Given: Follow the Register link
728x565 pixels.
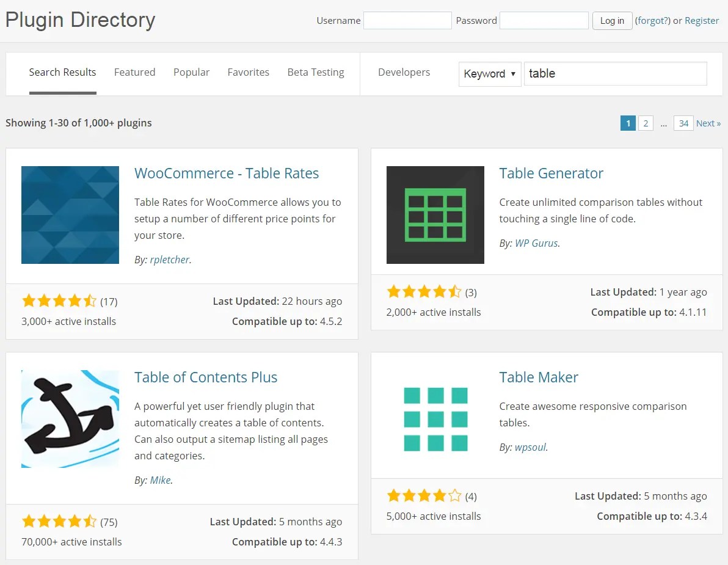Looking at the screenshot, I should coord(702,21).
